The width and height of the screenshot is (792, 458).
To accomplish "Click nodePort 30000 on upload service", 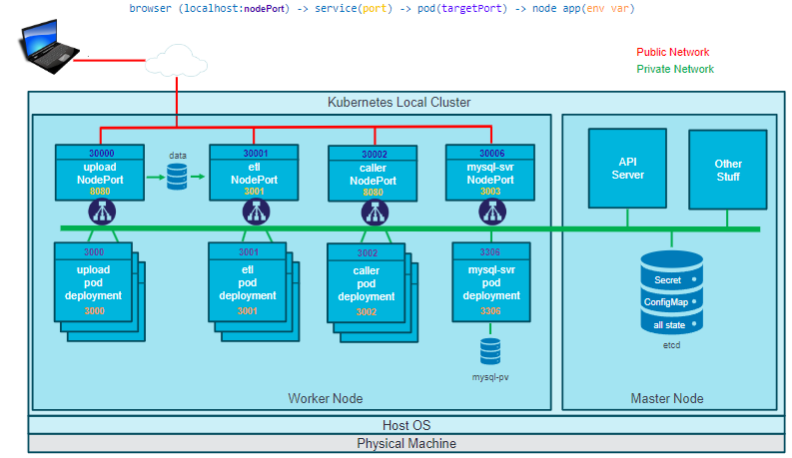I will pyautogui.click(x=102, y=153).
